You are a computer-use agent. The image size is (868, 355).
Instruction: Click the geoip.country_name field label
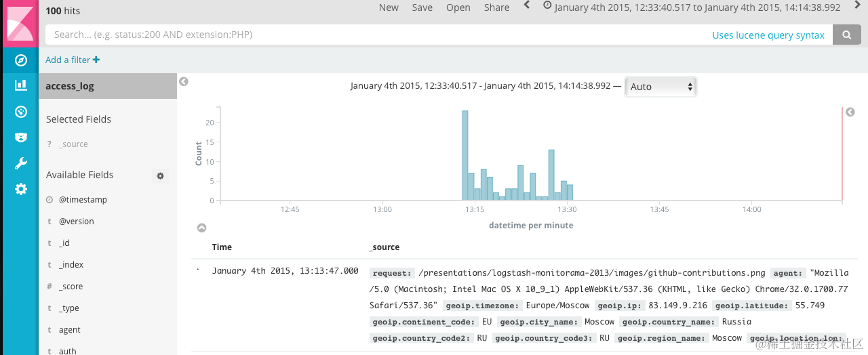[670, 322]
